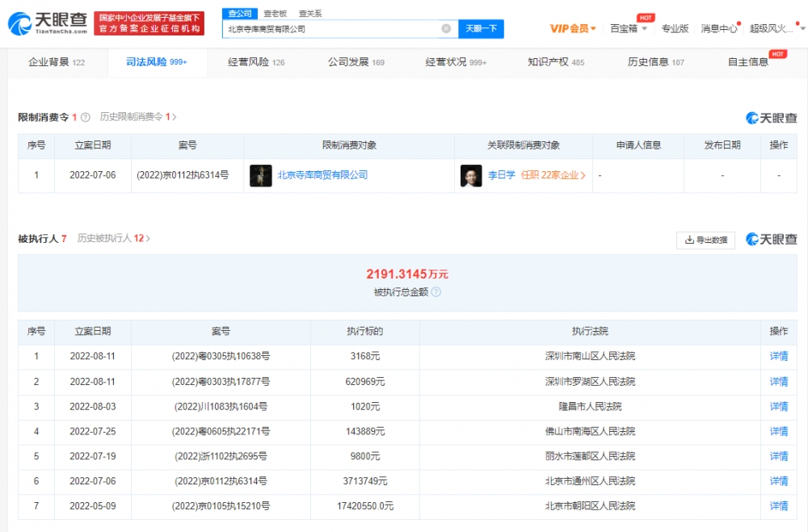Open 详情 for case 粤0303执17877号
The image size is (808, 532).
point(779,382)
